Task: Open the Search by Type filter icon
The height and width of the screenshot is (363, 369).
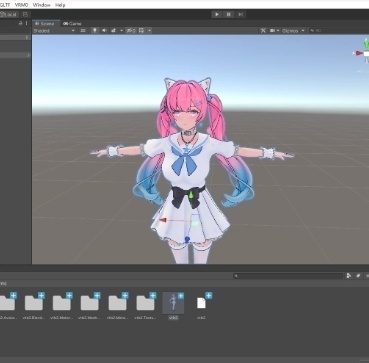Action: (349, 276)
